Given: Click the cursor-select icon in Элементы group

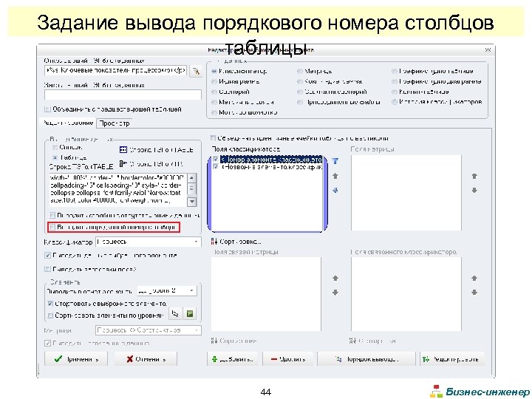Looking at the screenshot, I should [x=175, y=314].
